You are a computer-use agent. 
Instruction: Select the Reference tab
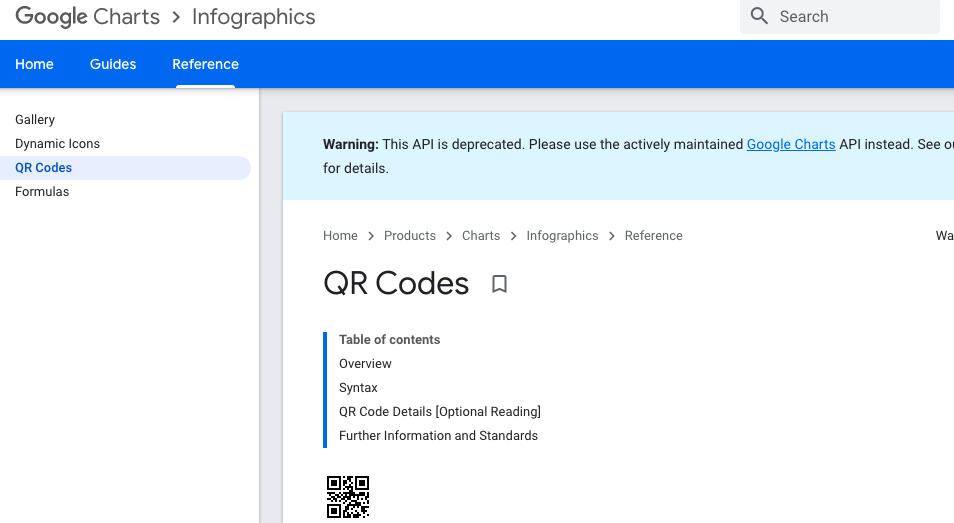point(206,64)
